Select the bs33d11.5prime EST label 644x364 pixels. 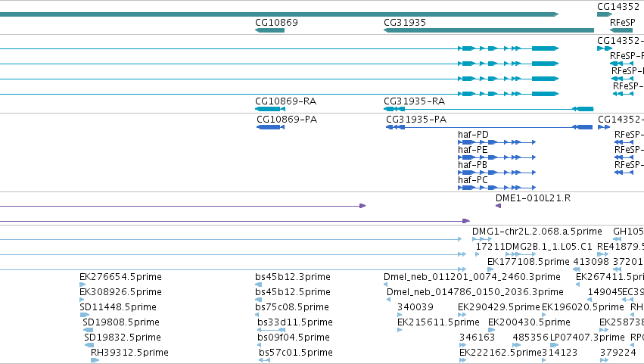click(295, 322)
